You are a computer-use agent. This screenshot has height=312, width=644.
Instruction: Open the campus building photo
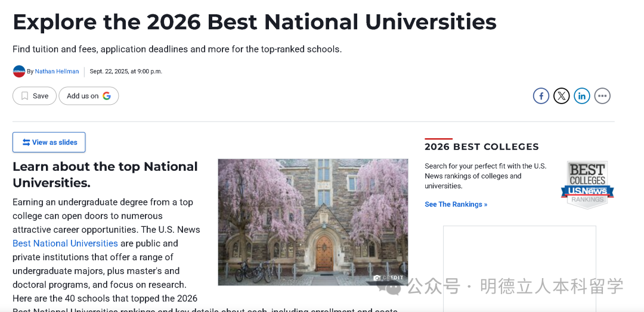pos(312,221)
